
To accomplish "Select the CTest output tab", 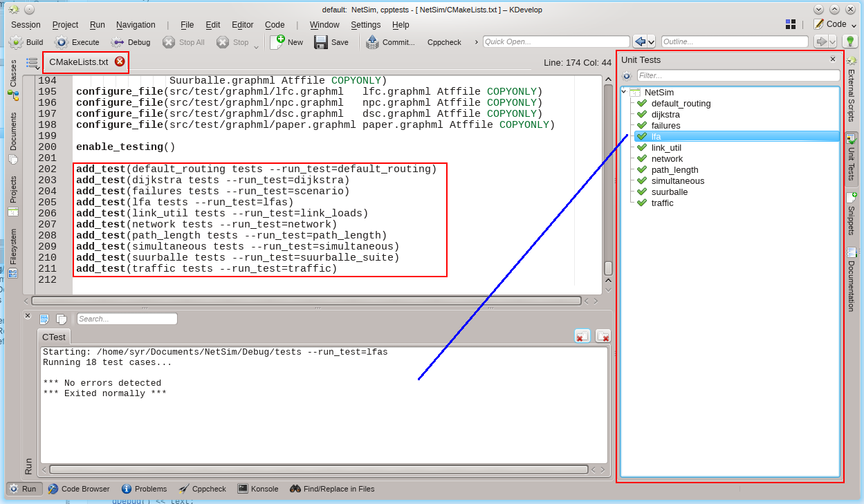I will click(x=54, y=337).
